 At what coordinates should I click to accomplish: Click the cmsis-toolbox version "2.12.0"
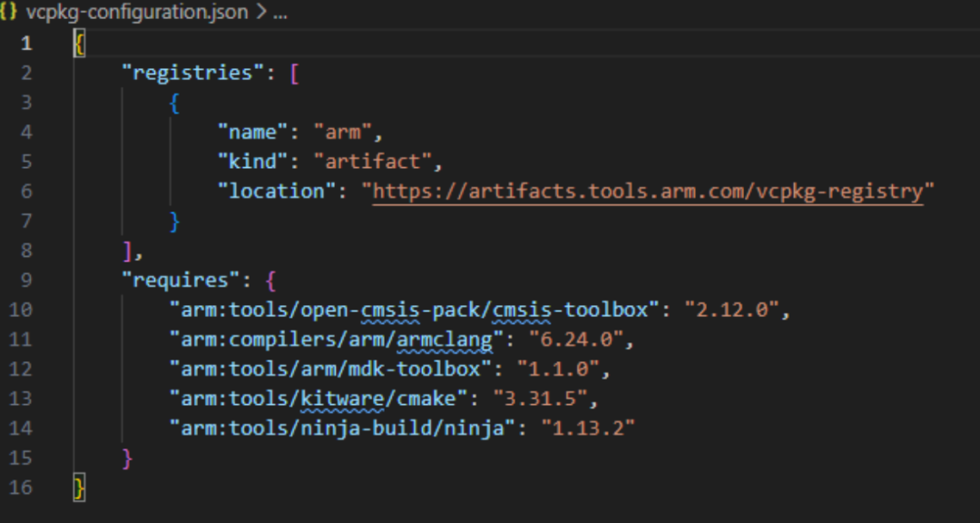coord(732,309)
